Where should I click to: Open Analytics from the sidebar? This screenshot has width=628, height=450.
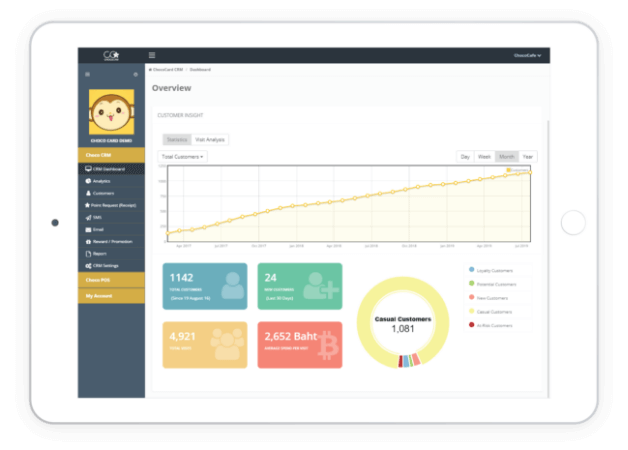[x=100, y=181]
